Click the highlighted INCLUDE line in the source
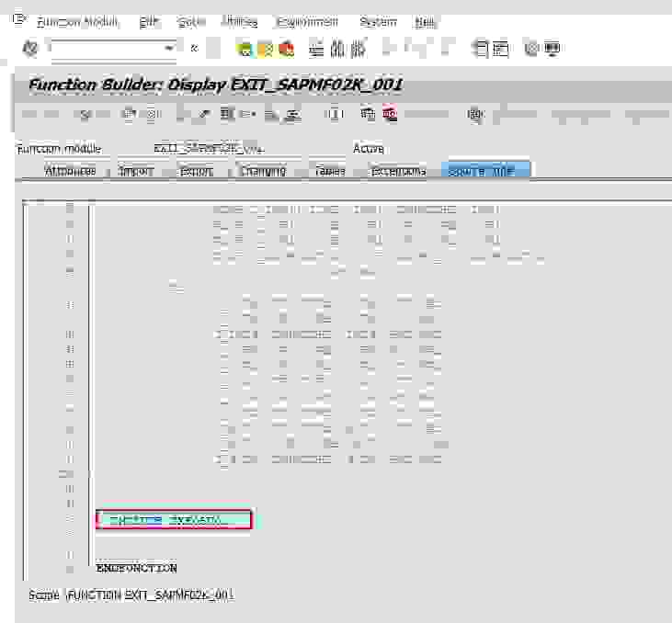 174,519
